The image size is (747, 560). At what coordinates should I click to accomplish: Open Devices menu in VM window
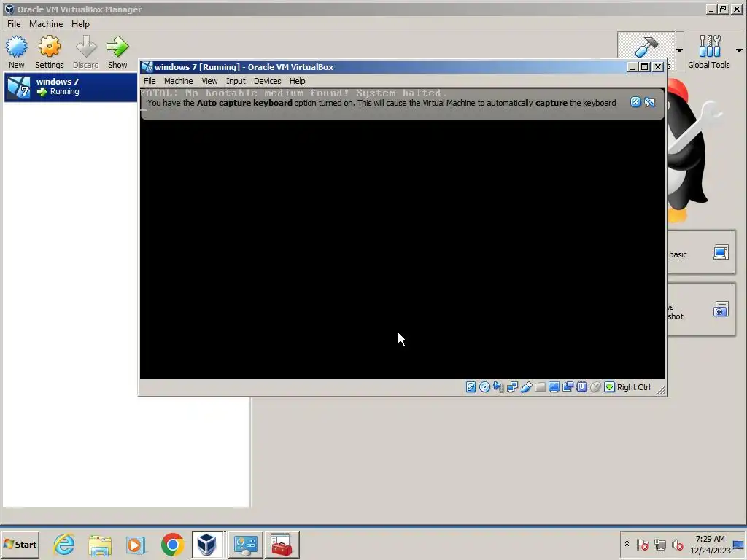click(x=267, y=81)
